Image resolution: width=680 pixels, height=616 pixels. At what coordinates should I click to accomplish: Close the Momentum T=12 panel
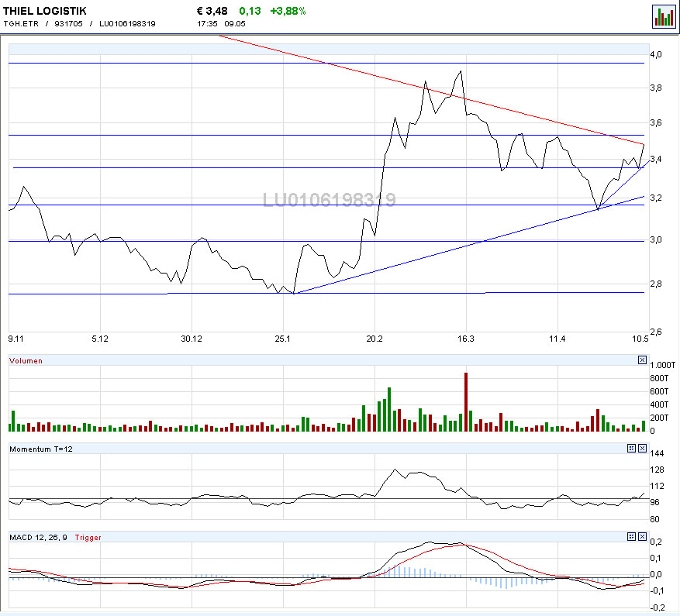(642, 448)
